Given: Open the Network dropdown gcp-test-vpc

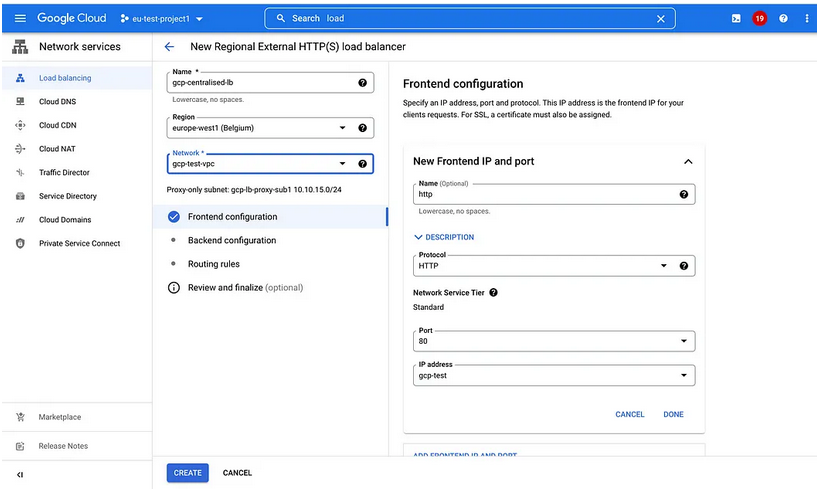Looking at the screenshot, I should click(342, 164).
